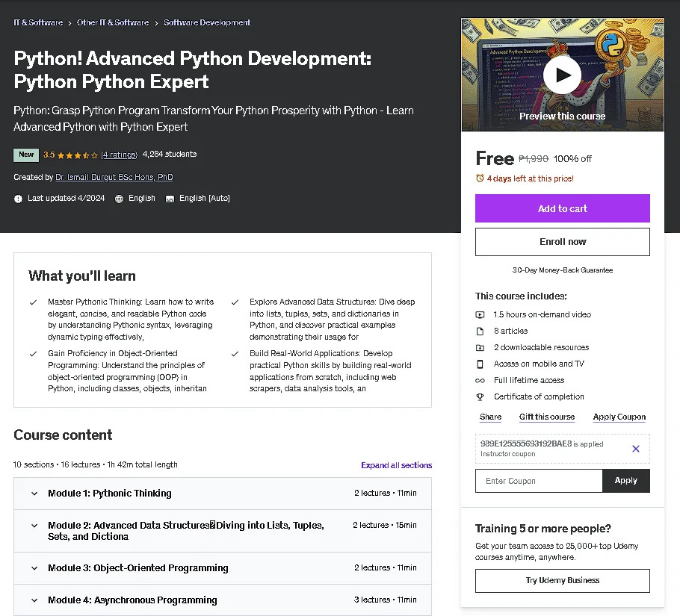
Task: Click the 100% off discount text
Action: (x=572, y=159)
